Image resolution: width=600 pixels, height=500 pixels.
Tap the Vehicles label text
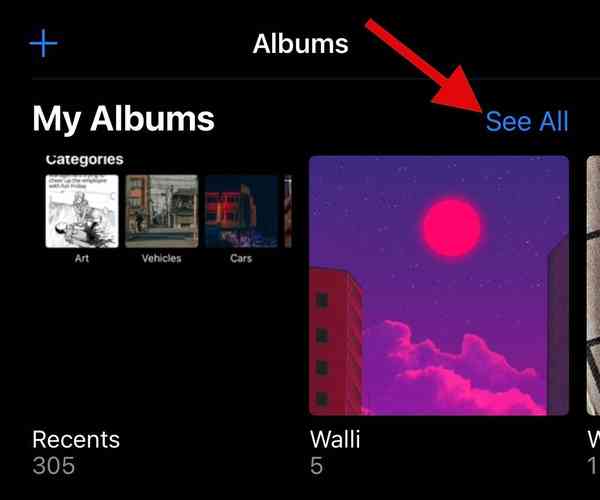[x=161, y=259]
